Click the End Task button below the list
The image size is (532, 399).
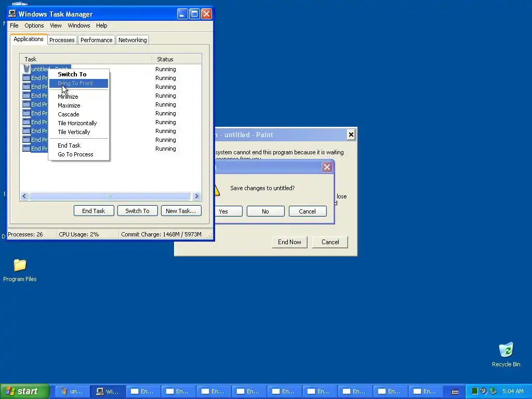click(x=94, y=211)
